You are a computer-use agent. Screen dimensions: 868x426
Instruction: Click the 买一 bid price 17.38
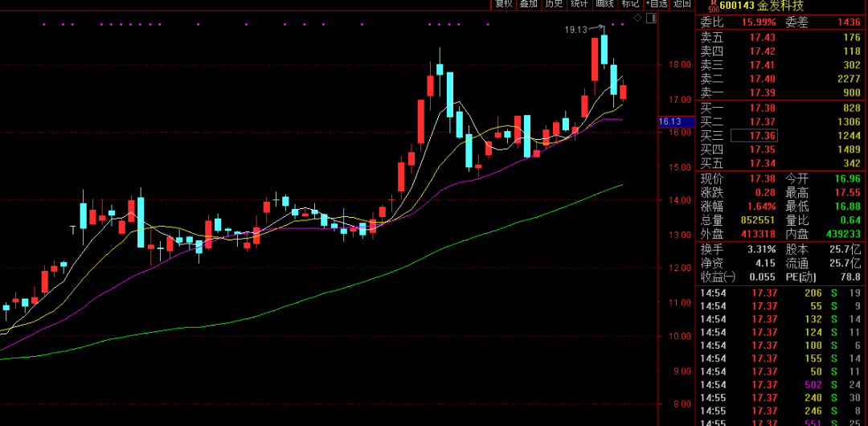[763, 107]
